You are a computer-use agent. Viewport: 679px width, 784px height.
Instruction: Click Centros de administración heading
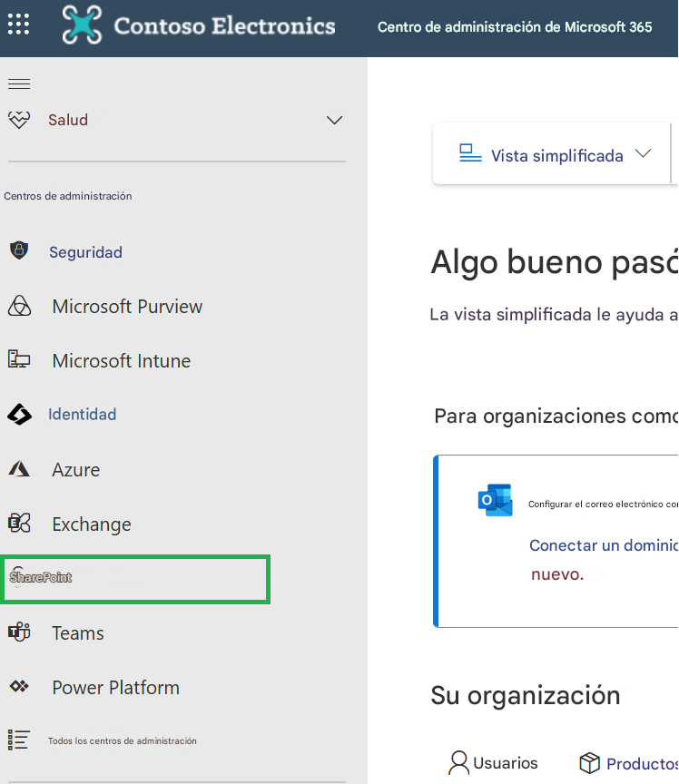point(68,196)
